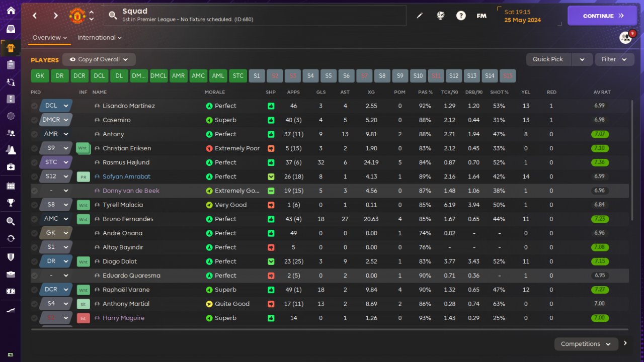
Task: Open Bruno Fernandes' AMC position dropdown
Action: [57, 219]
